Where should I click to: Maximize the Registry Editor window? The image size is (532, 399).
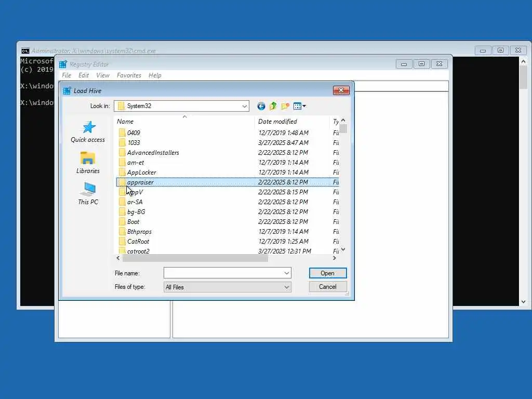421,64
